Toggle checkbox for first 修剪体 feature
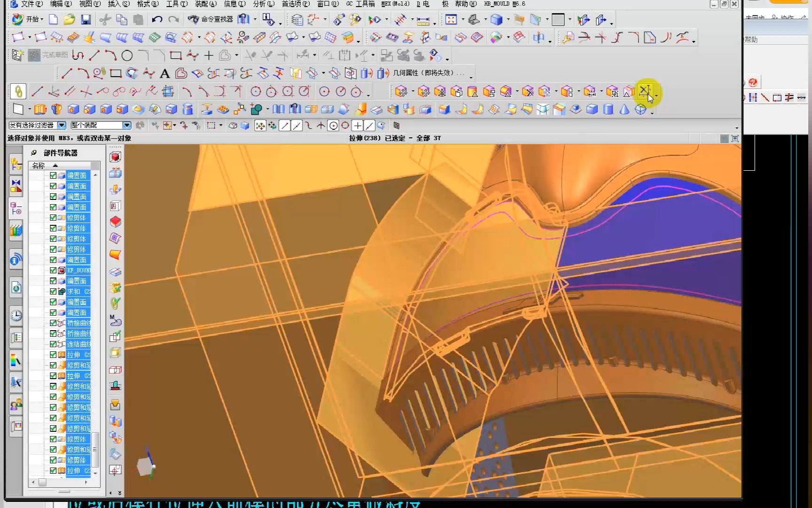The height and width of the screenshot is (508, 812). (x=53, y=218)
